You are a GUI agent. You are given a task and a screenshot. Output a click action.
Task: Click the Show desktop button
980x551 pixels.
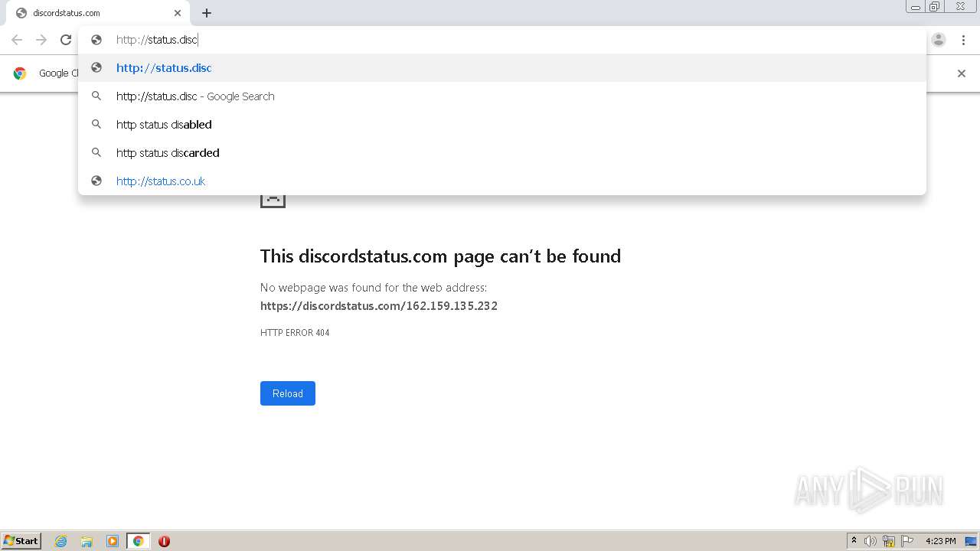coord(972,541)
